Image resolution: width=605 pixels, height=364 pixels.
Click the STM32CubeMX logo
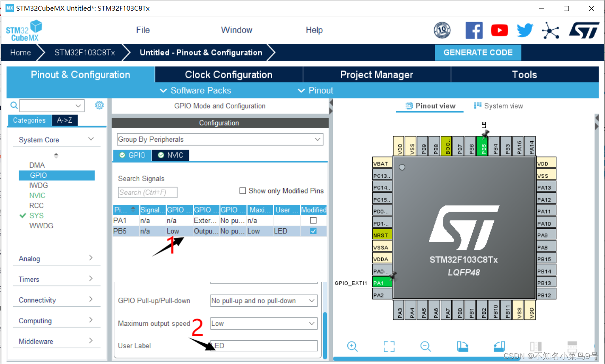(x=24, y=31)
